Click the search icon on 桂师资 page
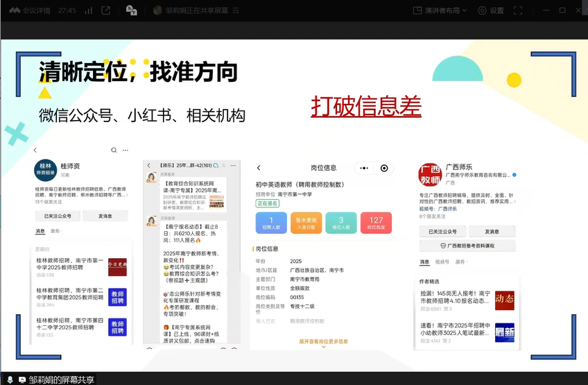 [x=114, y=150]
